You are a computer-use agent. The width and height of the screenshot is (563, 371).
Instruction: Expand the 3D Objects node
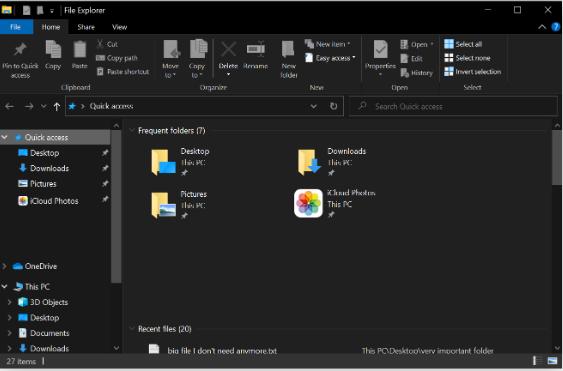(x=10, y=302)
